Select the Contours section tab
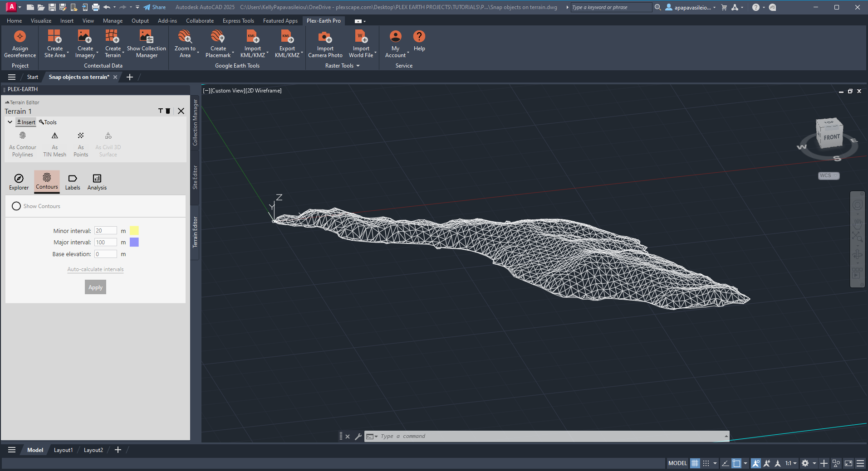 (47, 181)
